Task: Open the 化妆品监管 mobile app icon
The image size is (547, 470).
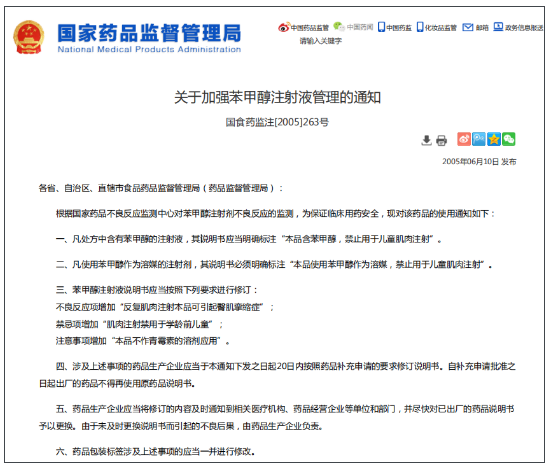Action: [420, 27]
